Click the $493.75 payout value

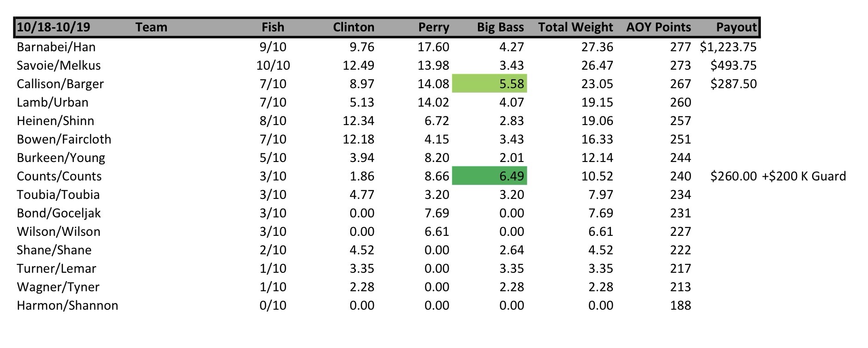click(x=734, y=65)
